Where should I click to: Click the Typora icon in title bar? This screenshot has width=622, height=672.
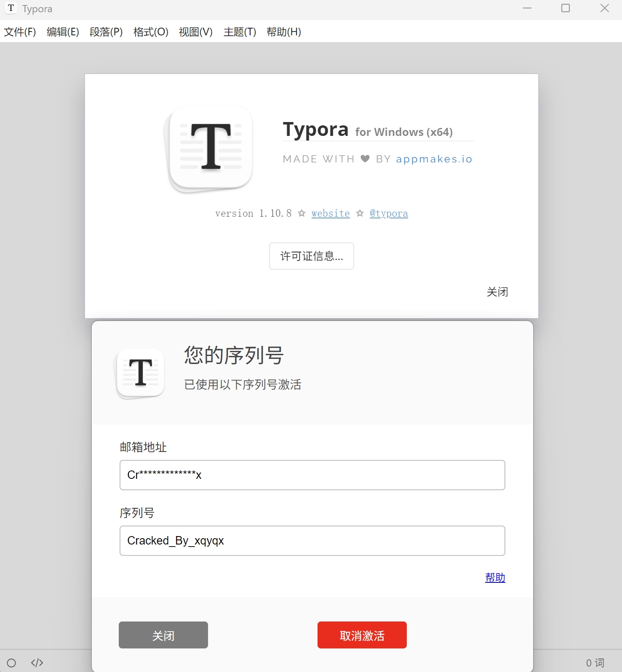click(x=11, y=8)
